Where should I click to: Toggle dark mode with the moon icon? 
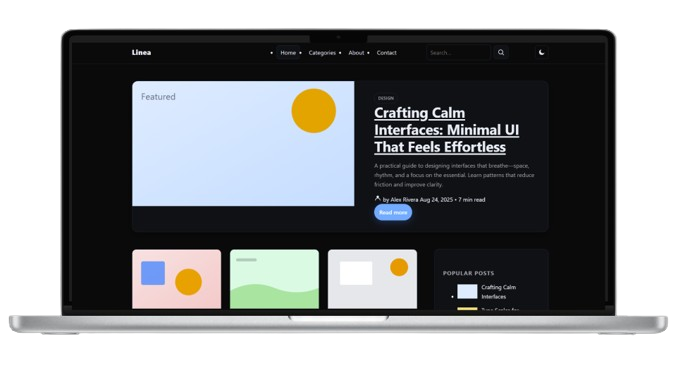coord(541,53)
